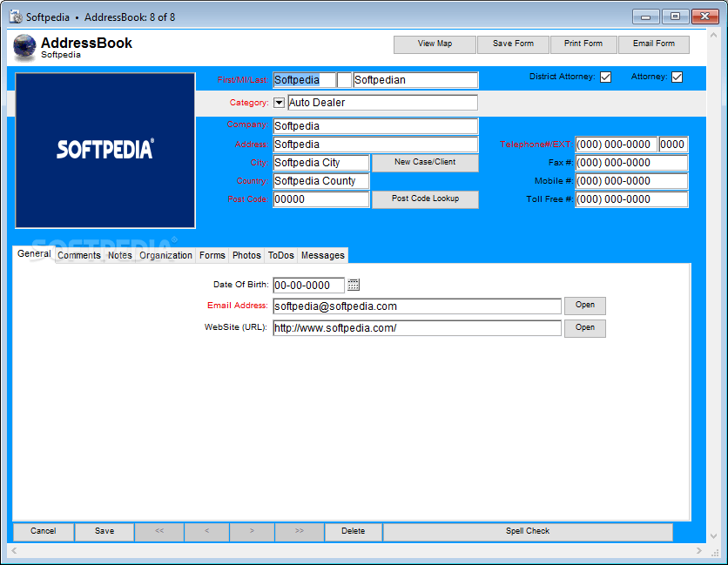This screenshot has width=728, height=565.
Task: Click the Softpedia logo image
Action: pos(104,150)
